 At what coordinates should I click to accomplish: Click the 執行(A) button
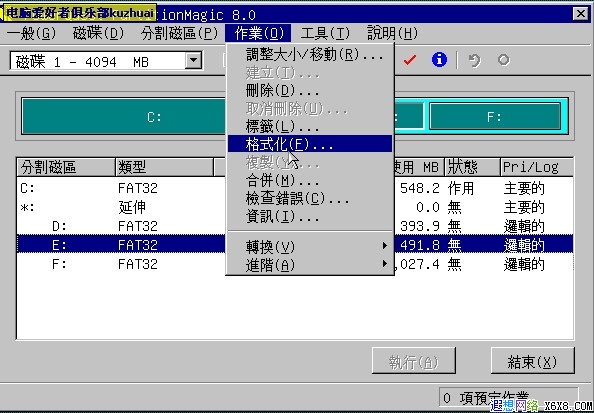(x=414, y=361)
